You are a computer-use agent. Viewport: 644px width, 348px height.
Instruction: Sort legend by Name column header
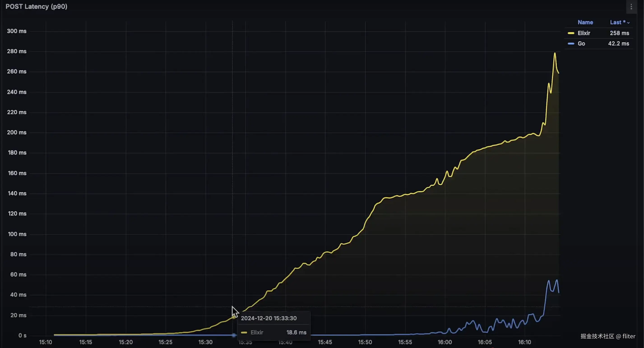coord(585,23)
